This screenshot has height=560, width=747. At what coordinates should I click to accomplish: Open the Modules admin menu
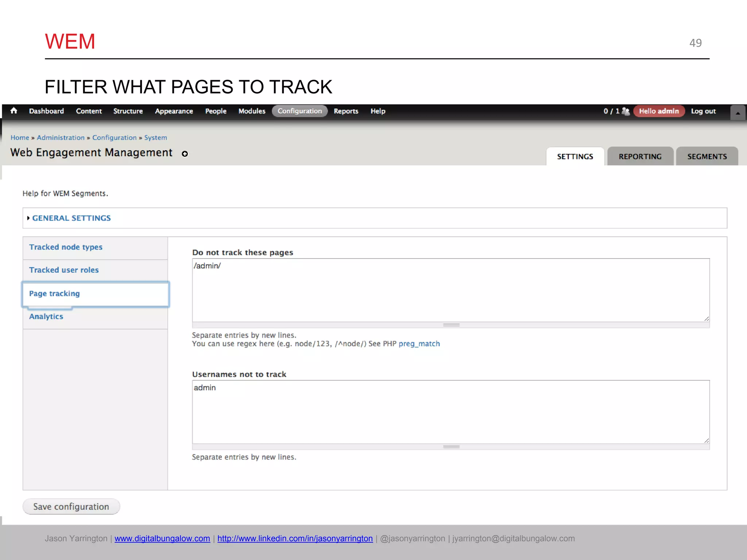click(252, 111)
